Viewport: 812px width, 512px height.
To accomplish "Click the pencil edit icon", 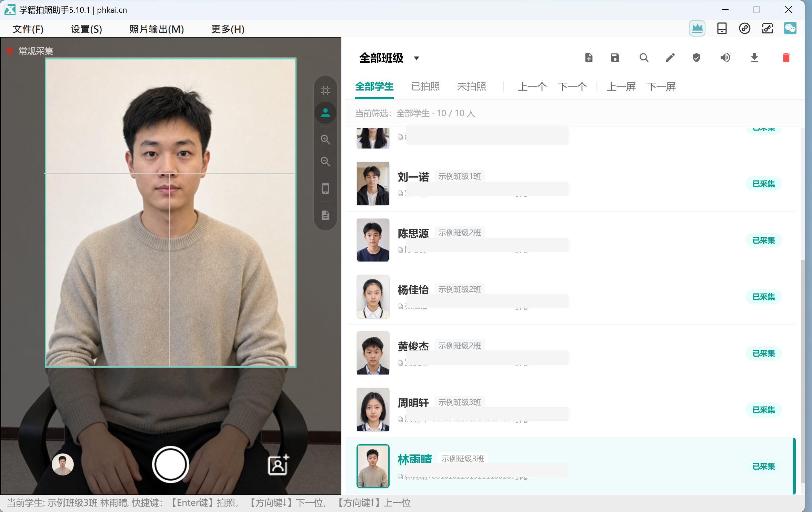I will (x=670, y=58).
